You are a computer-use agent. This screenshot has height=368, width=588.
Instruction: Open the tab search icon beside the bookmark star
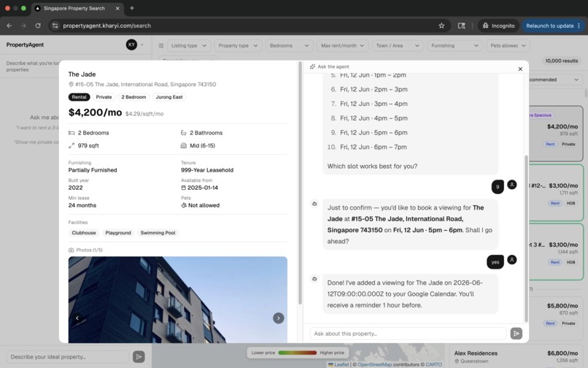[x=462, y=26]
